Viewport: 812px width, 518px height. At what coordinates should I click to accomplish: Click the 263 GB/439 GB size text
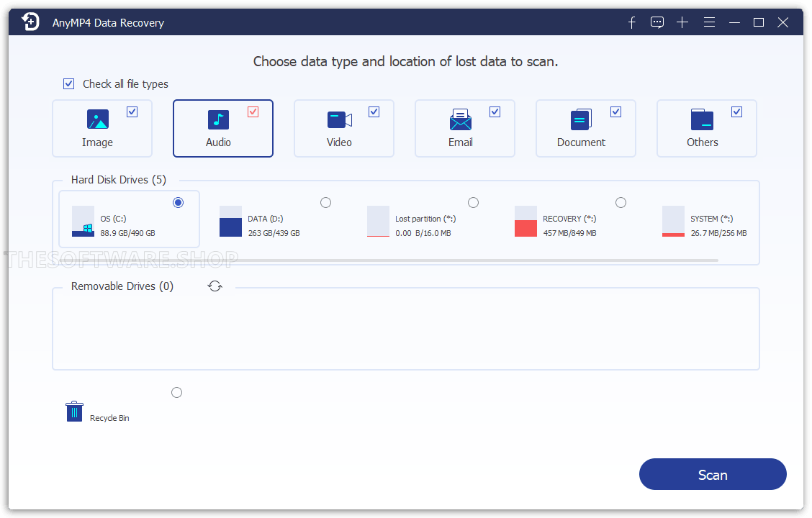coord(274,233)
